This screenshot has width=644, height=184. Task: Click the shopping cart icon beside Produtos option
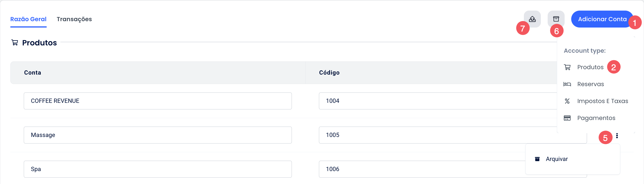click(x=567, y=67)
